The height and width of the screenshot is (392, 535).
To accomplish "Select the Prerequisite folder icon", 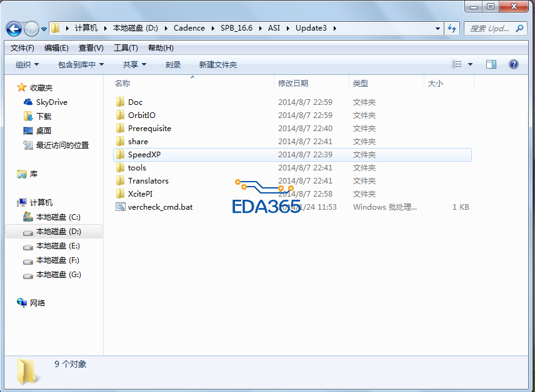I will 120,128.
